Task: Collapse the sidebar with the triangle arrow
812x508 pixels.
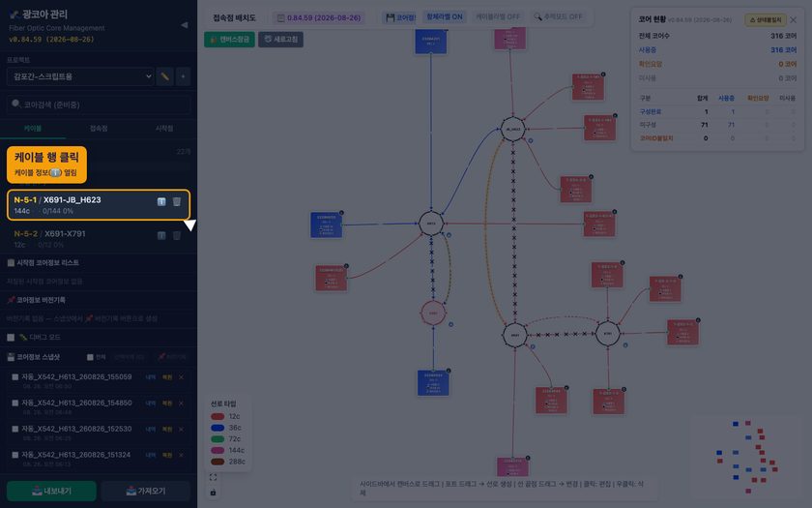Action: tap(184, 25)
